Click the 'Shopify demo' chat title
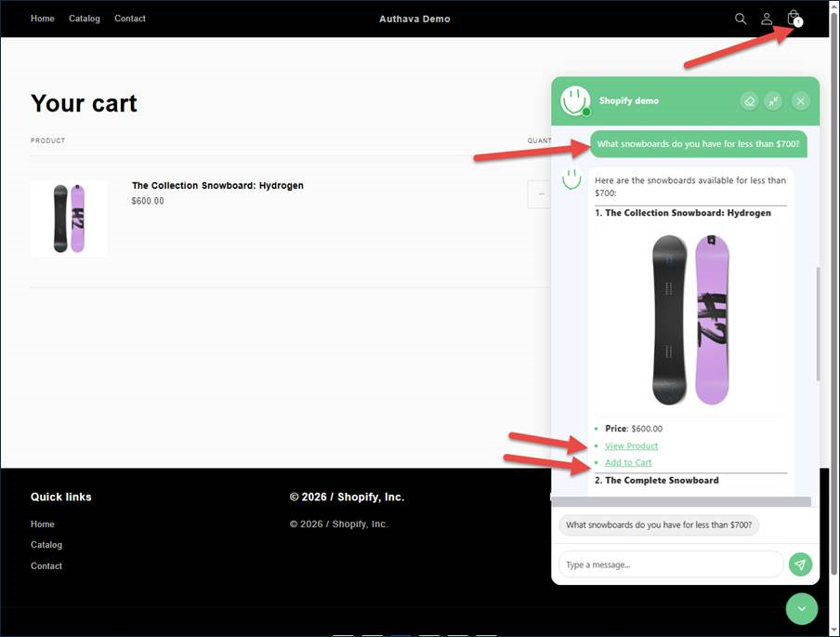 coord(629,100)
